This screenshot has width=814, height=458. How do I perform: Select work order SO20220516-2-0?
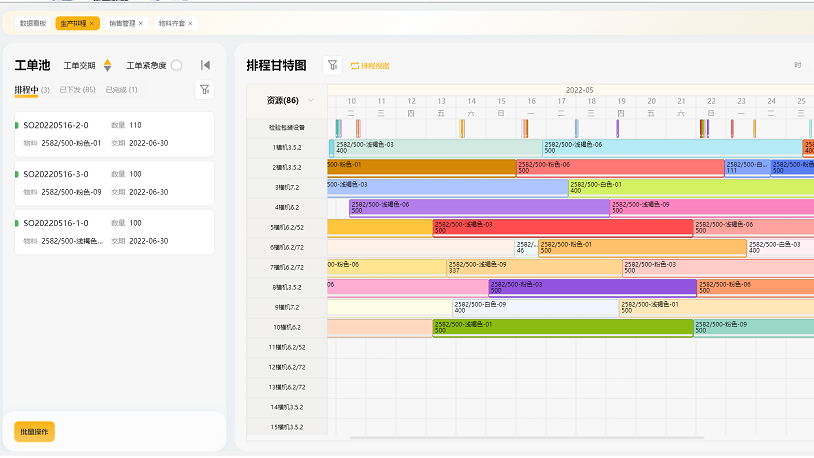114,134
